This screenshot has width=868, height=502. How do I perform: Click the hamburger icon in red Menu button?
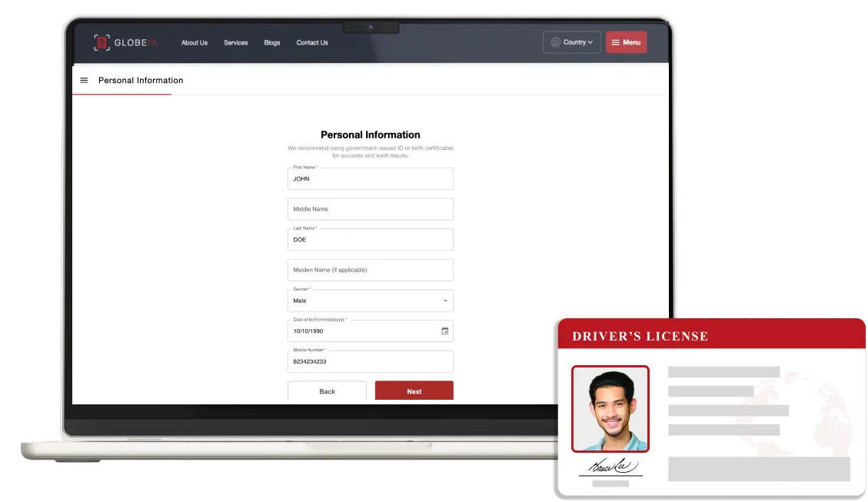pyautogui.click(x=615, y=42)
